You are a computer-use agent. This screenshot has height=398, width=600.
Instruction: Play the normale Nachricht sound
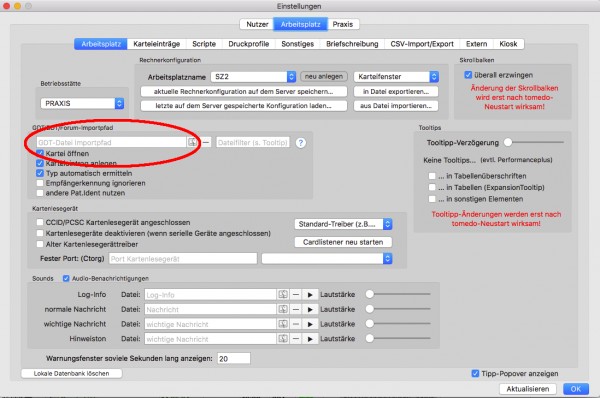[x=310, y=309]
